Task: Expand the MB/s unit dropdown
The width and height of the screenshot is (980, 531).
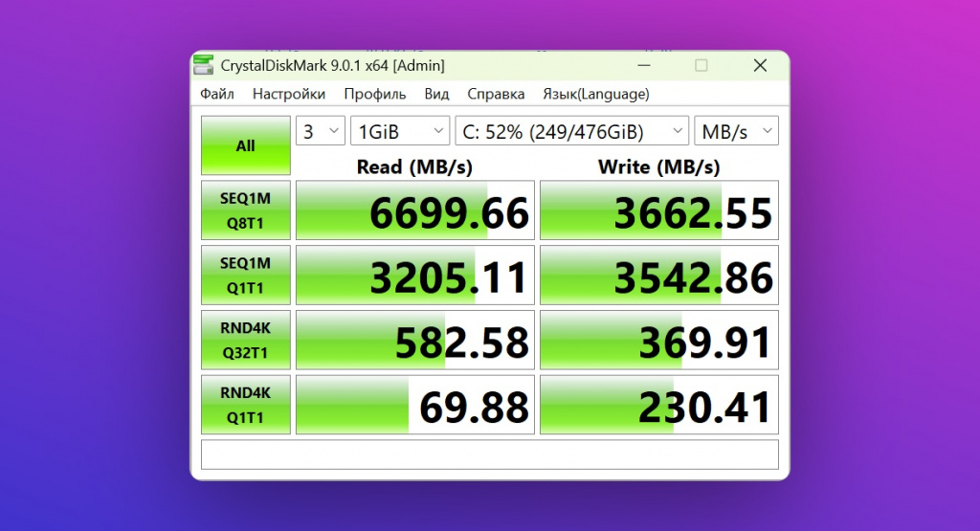Action: [735, 132]
